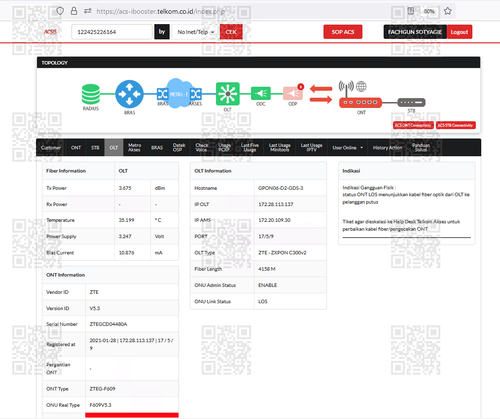Viewport: 500px width, 419px height.
Task: Click the Serial Number ZTEGCD04480A
Action: pos(108,324)
